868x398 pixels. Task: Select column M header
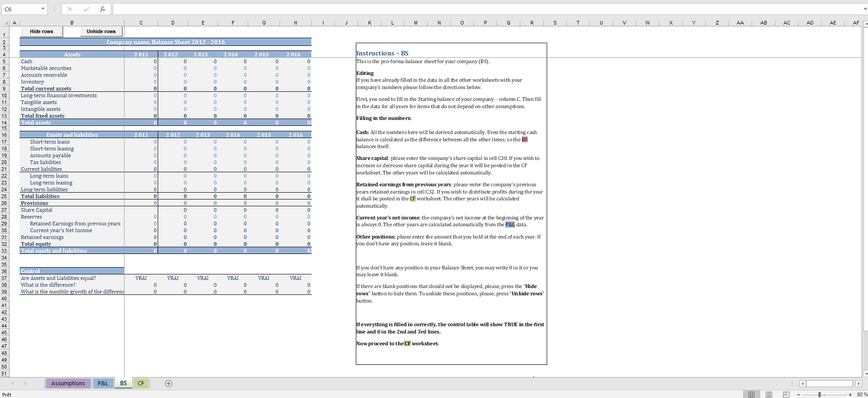click(x=416, y=23)
